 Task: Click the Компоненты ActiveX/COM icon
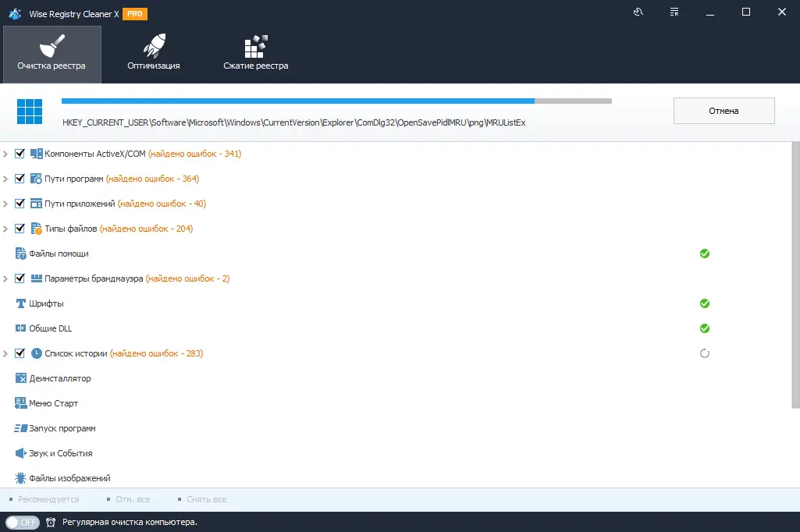tap(36, 154)
